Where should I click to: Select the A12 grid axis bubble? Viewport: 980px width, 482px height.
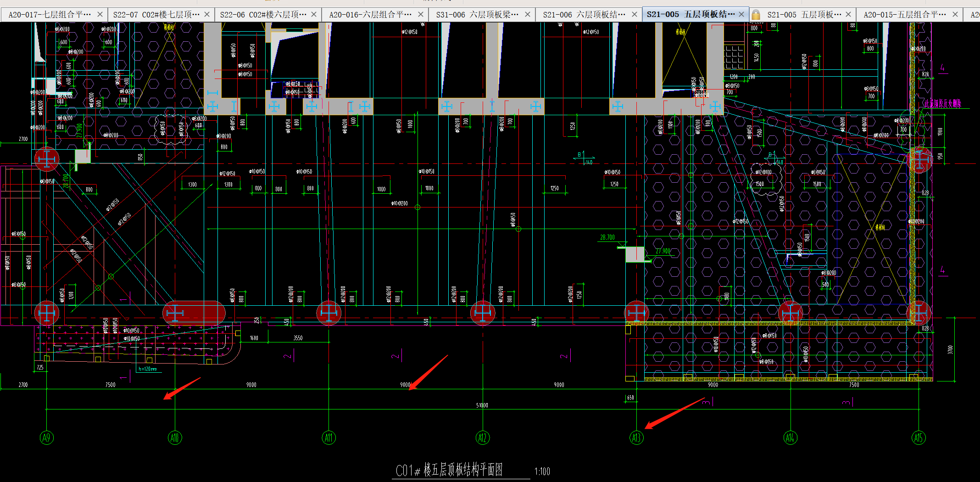(x=483, y=438)
